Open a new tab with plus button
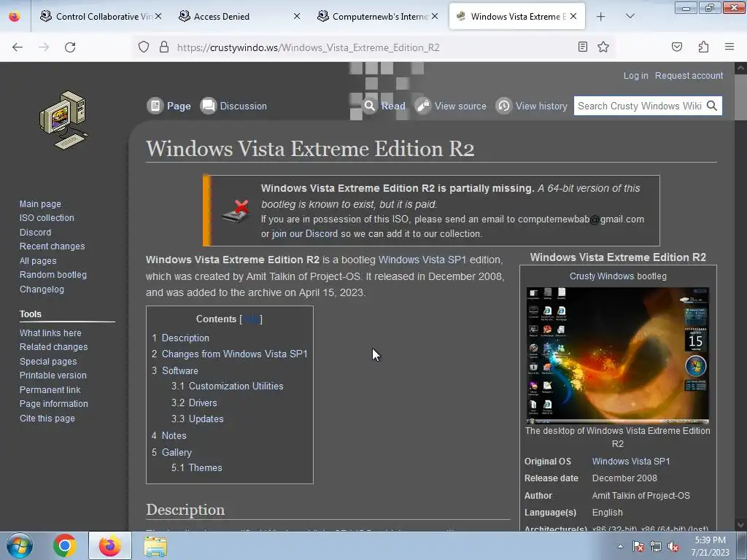747x560 pixels. pos(601,17)
